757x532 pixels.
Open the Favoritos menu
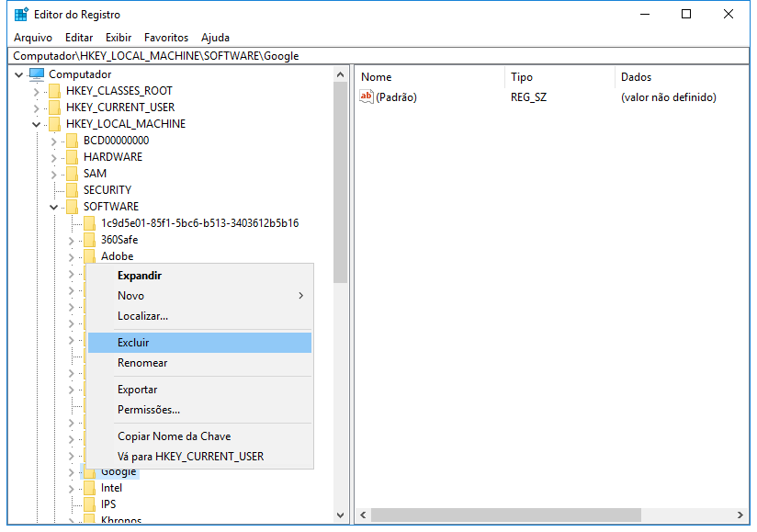(165, 38)
